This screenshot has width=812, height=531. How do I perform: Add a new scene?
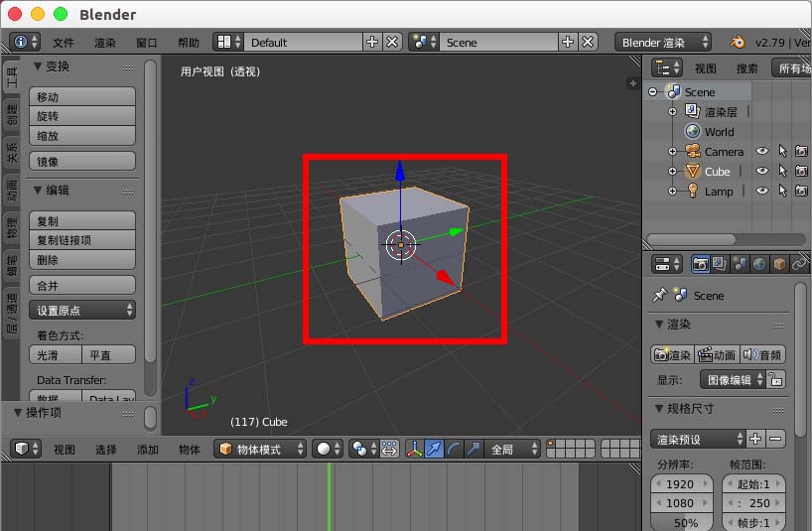coord(568,42)
